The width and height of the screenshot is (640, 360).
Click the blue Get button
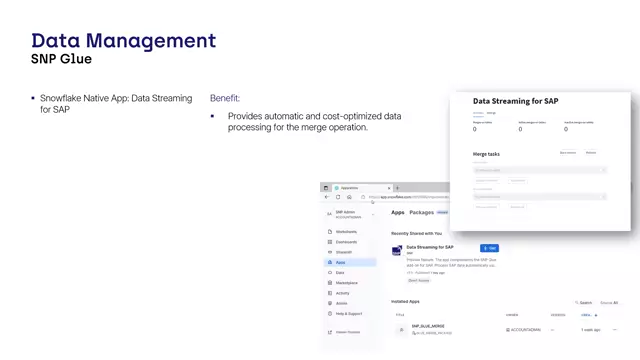pos(489,248)
